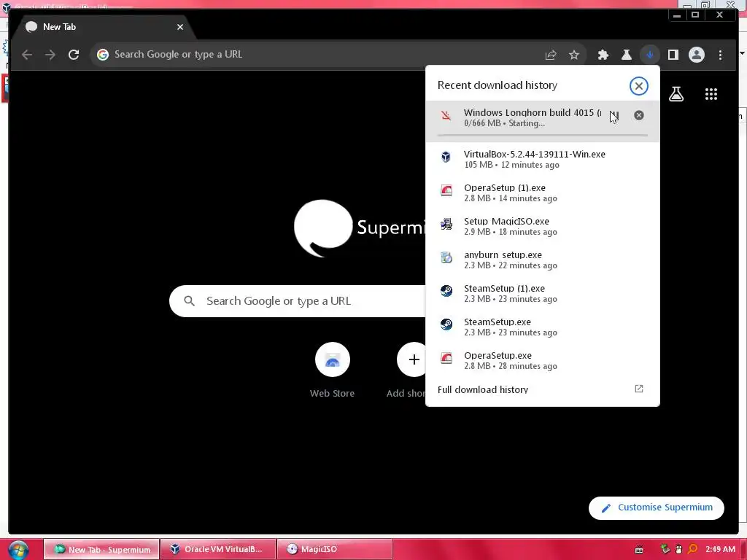Open anyburn_setup.exe download entry

(543, 260)
